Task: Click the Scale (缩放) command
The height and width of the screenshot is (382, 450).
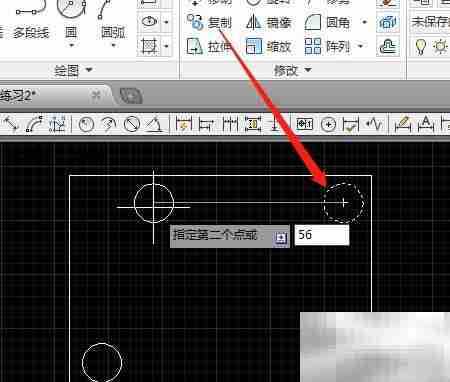Action: [269, 46]
